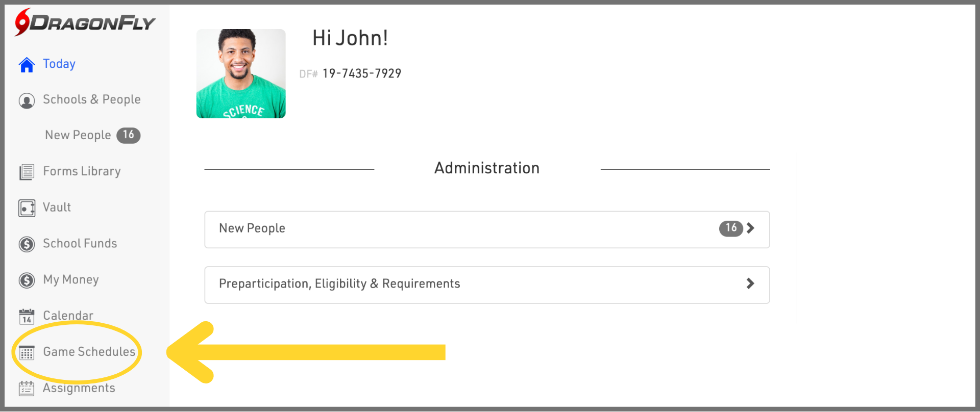Click John's profile photo
The width and height of the screenshot is (980, 412).
(241, 73)
